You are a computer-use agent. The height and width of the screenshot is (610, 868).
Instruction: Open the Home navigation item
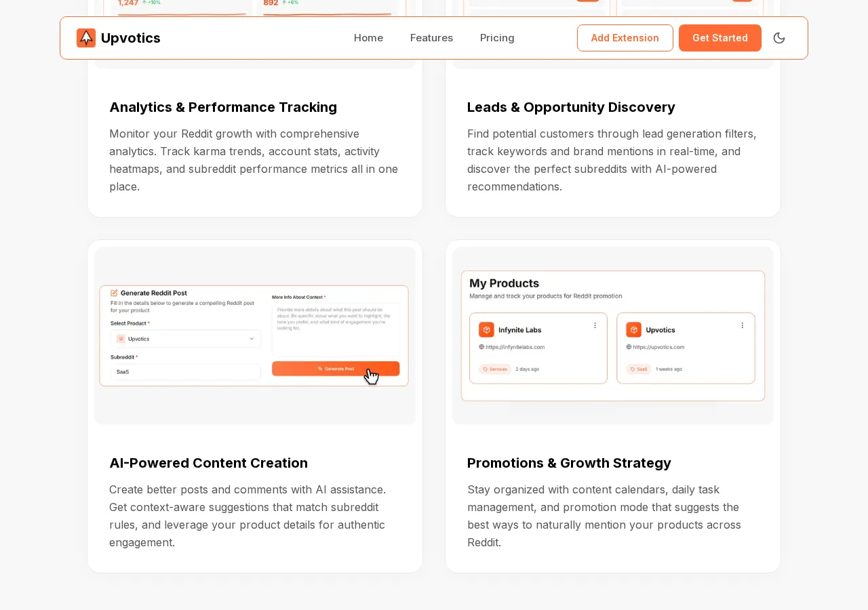coord(368,37)
